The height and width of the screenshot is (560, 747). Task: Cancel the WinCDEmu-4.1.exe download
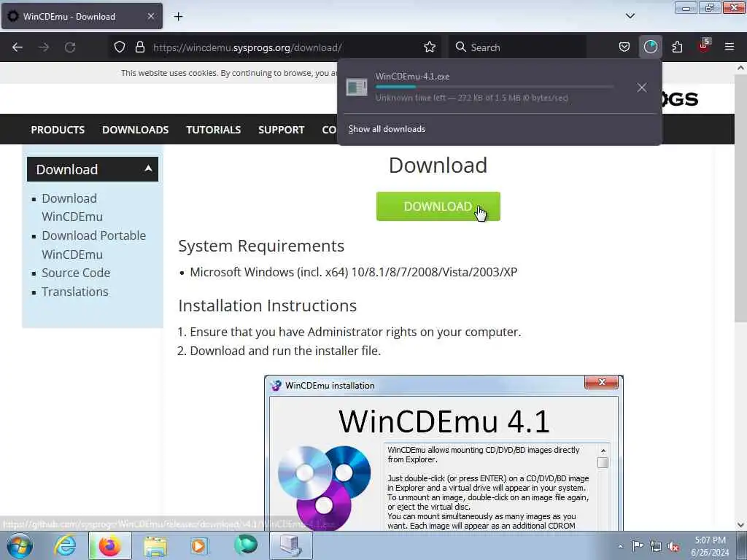point(642,87)
